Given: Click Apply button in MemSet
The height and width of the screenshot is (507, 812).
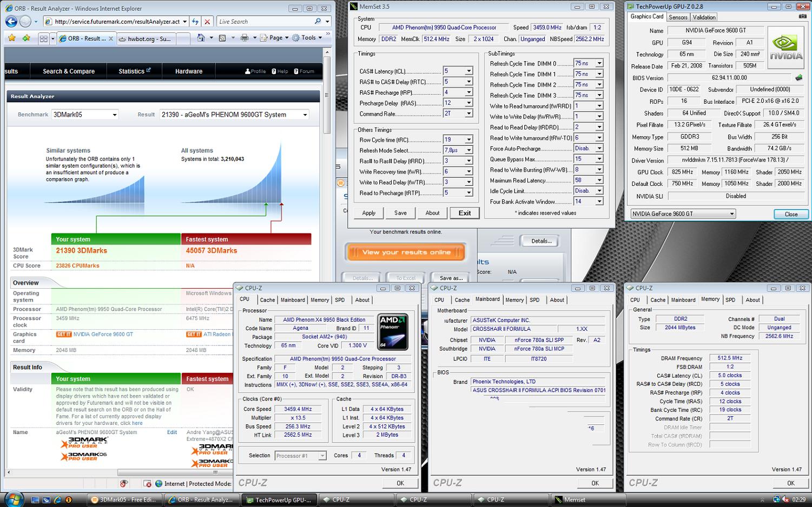Looking at the screenshot, I should coord(369,213).
